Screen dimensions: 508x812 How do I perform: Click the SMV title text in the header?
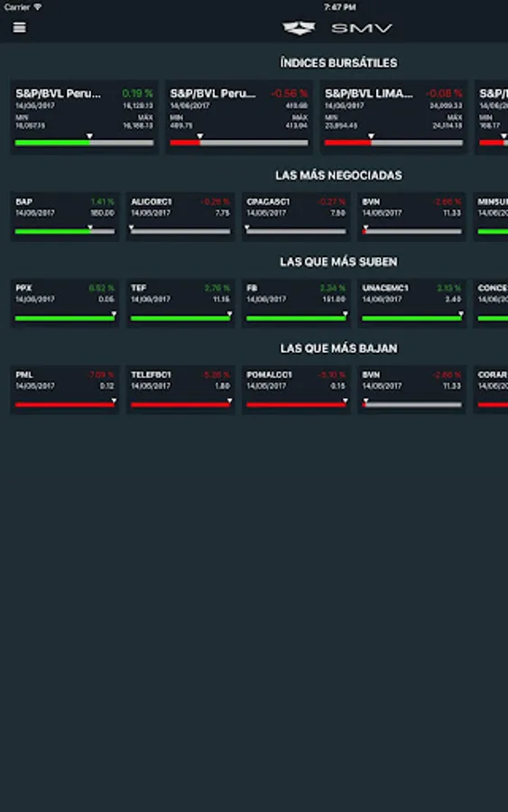(362, 29)
